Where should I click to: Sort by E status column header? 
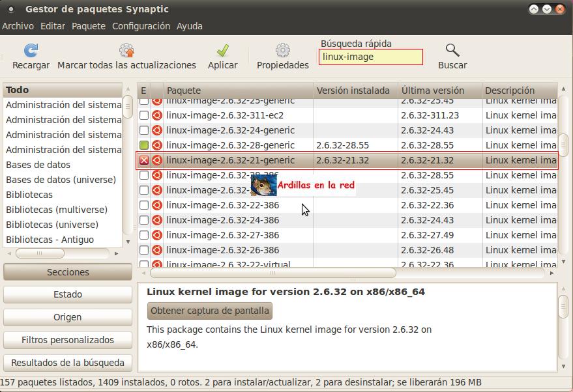click(143, 90)
